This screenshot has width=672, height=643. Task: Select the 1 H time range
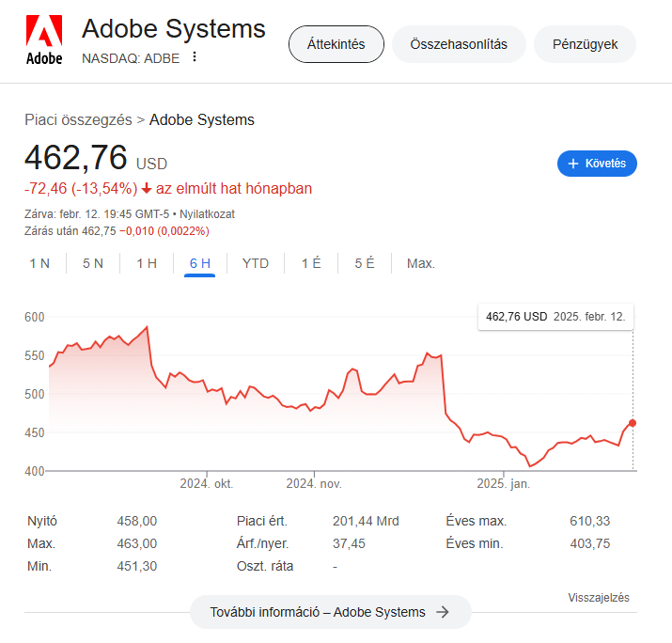click(x=147, y=263)
